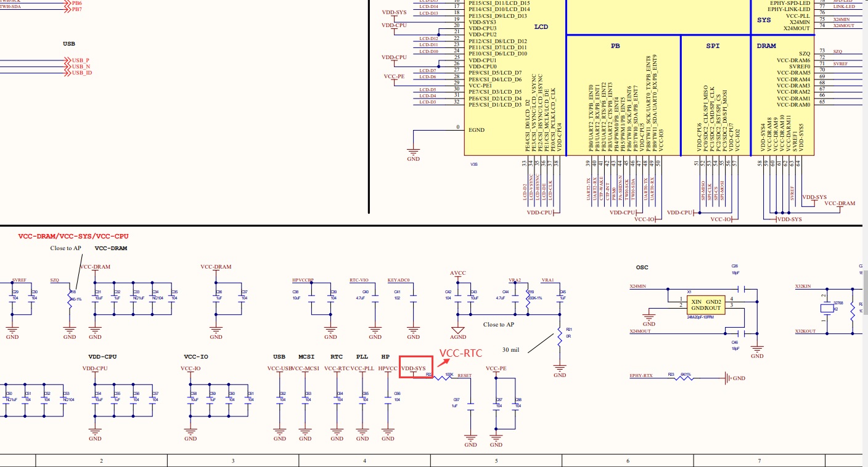The width and height of the screenshot is (868, 467).
Task: Click border column number '3'
Action: (x=233, y=461)
